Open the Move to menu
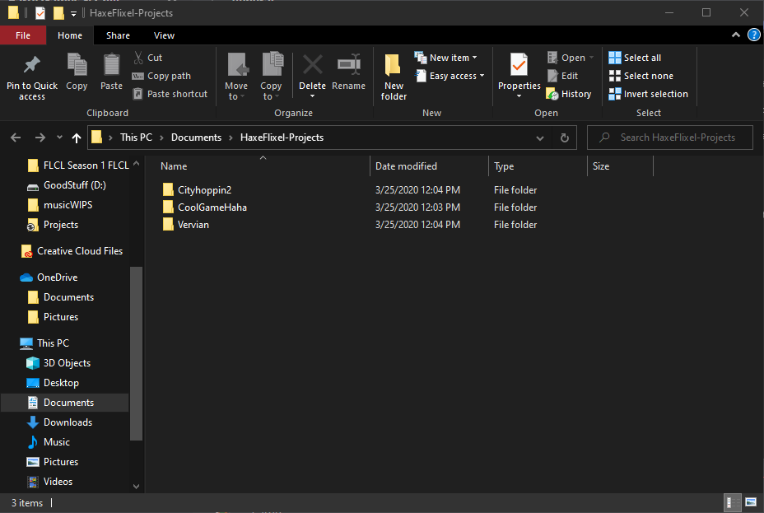The height and width of the screenshot is (513, 764). tap(236, 76)
